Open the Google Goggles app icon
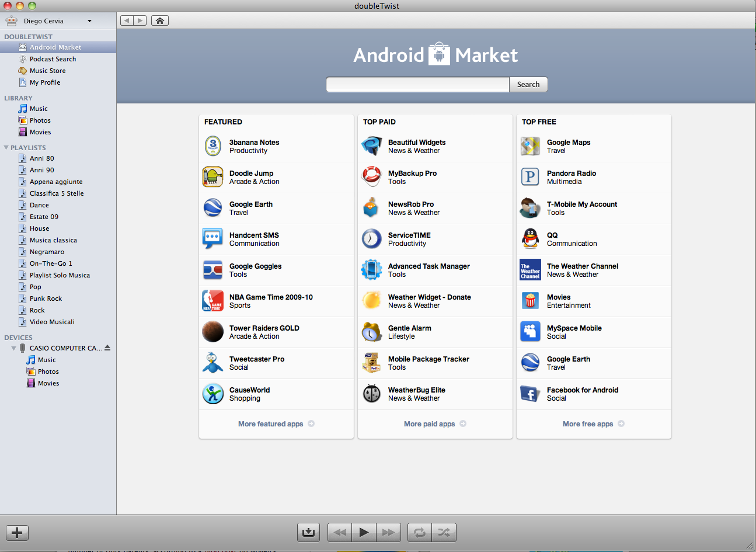This screenshot has height=552, width=756. (212, 270)
